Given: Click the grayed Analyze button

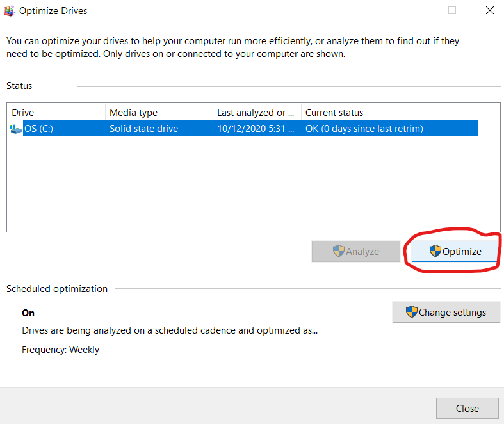Looking at the screenshot, I should [x=356, y=251].
